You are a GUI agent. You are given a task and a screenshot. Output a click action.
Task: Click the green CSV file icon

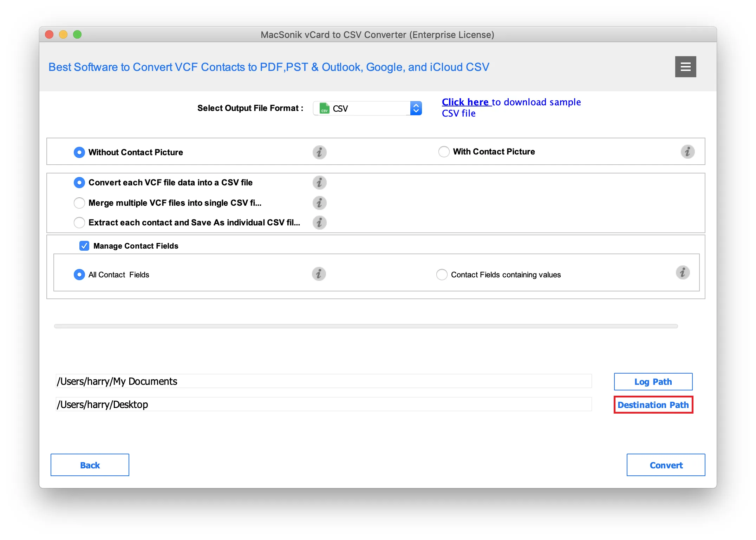point(324,108)
